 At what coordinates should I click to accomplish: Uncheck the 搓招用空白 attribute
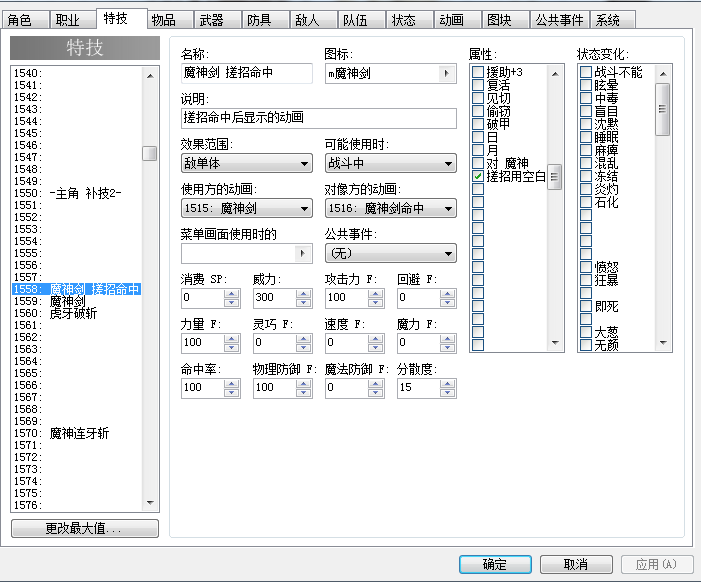(478, 176)
